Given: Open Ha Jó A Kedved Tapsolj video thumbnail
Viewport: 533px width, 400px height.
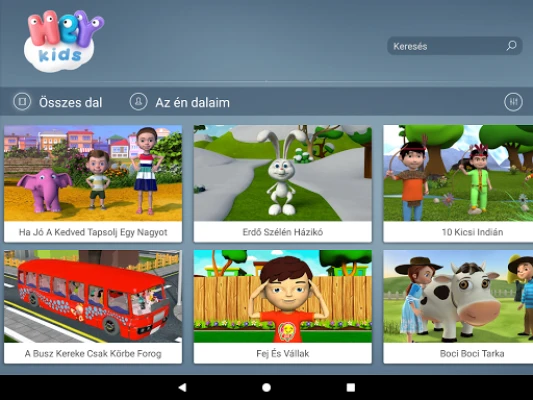Looking at the screenshot, I should (x=93, y=173).
